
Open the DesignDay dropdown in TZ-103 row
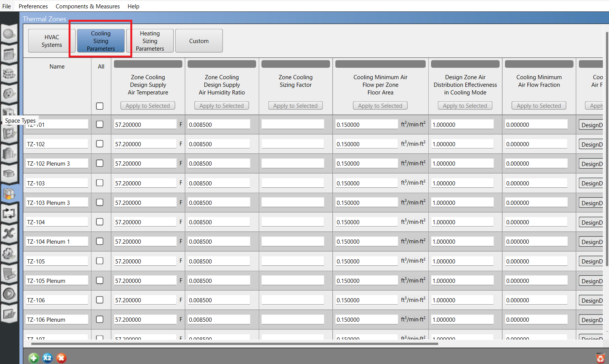[591, 183]
